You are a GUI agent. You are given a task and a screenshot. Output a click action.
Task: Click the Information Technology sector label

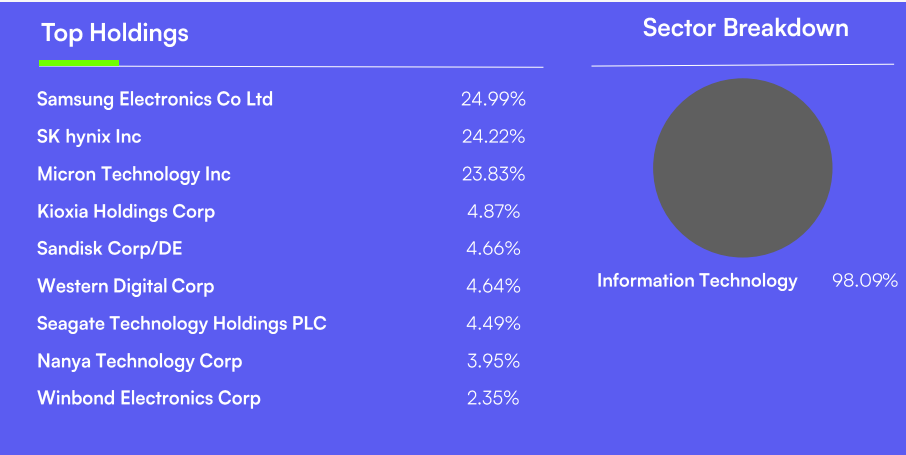[697, 281]
